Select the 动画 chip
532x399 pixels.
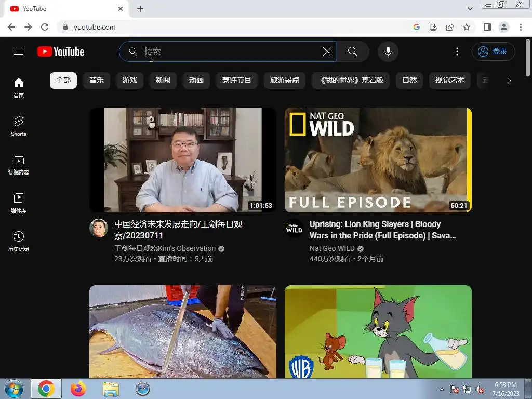[196, 81]
